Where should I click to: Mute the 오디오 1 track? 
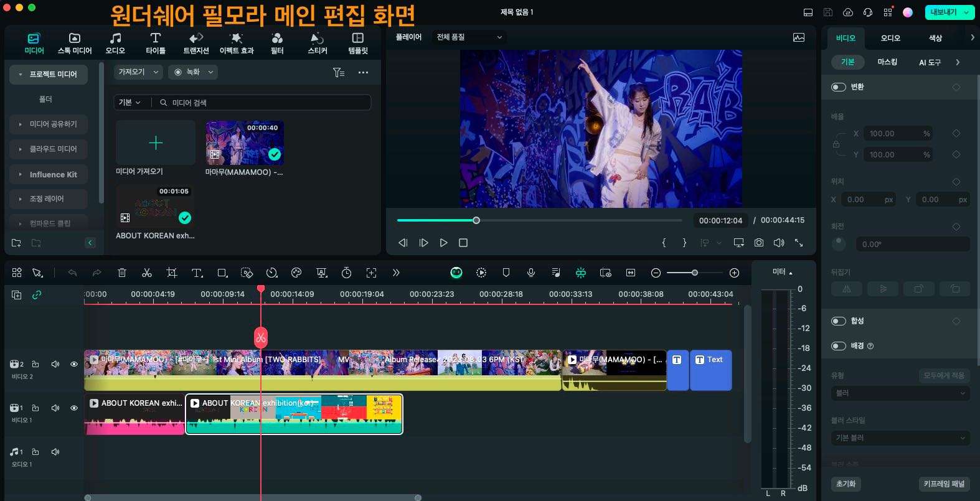55,452
